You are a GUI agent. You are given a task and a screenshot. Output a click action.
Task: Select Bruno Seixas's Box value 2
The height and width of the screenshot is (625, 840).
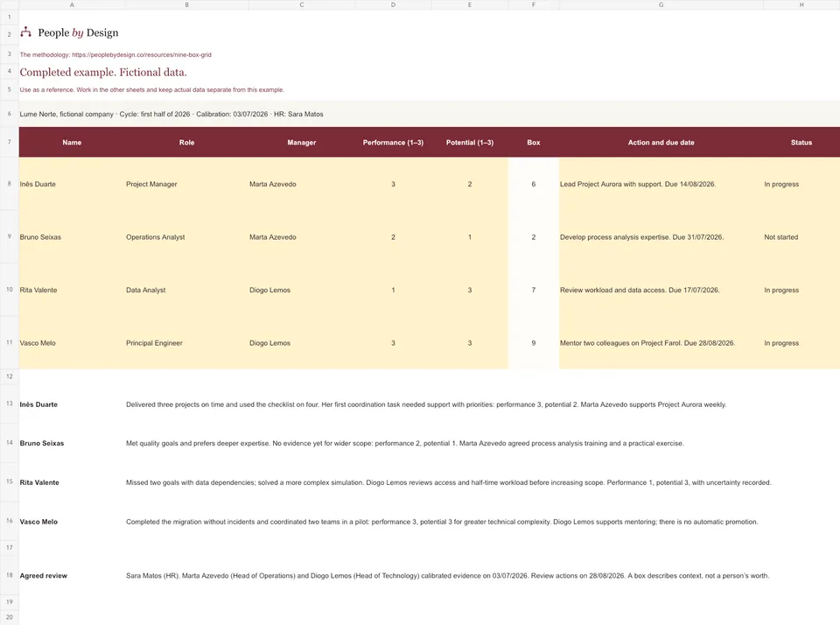click(534, 237)
